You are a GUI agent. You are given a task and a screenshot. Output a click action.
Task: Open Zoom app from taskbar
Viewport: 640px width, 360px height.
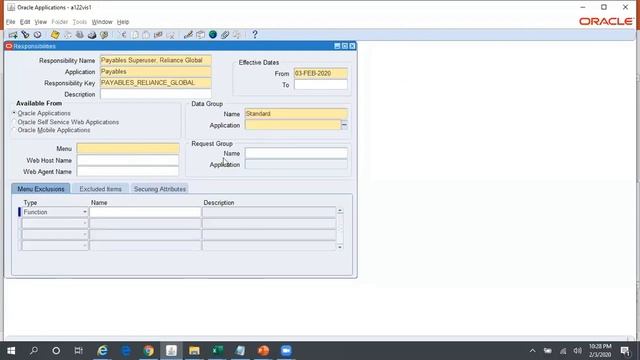pyautogui.click(x=286, y=351)
